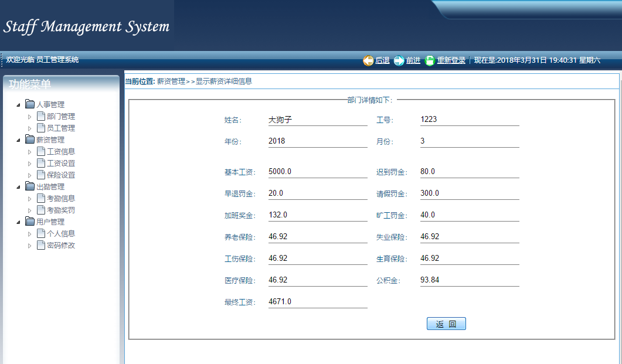622x364 pixels.
Task: Click the 工号 field showing 1223
Action: (x=470, y=120)
